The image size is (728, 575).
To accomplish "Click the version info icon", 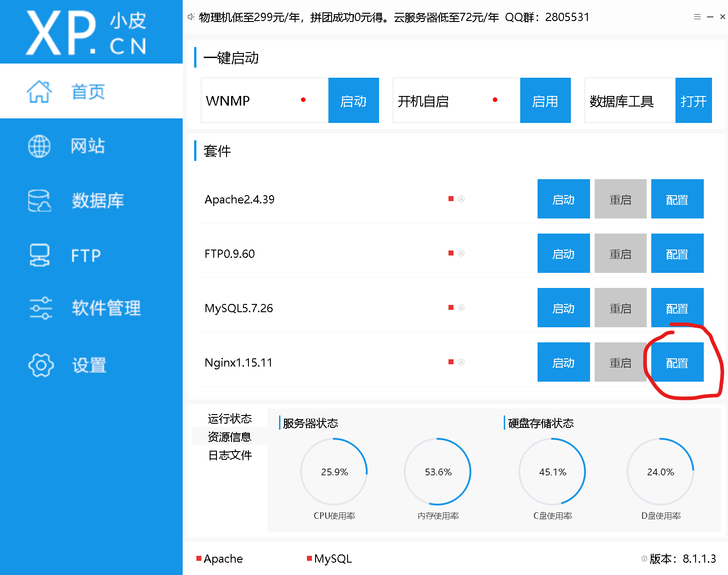I will [644, 559].
